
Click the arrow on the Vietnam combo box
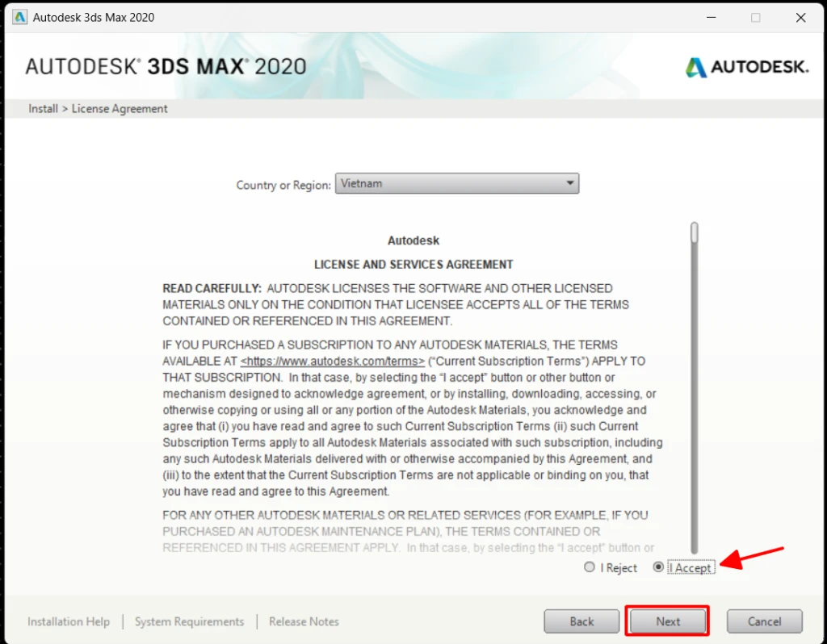click(x=570, y=184)
